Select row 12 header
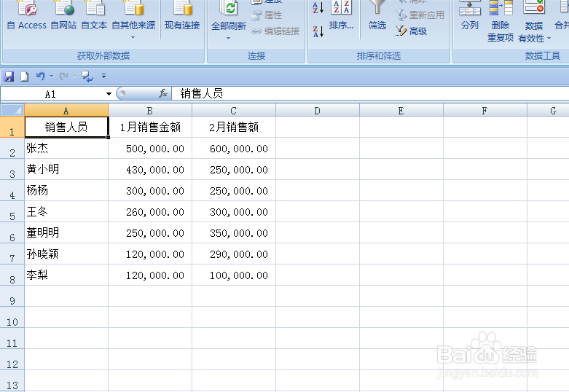 (x=12, y=359)
